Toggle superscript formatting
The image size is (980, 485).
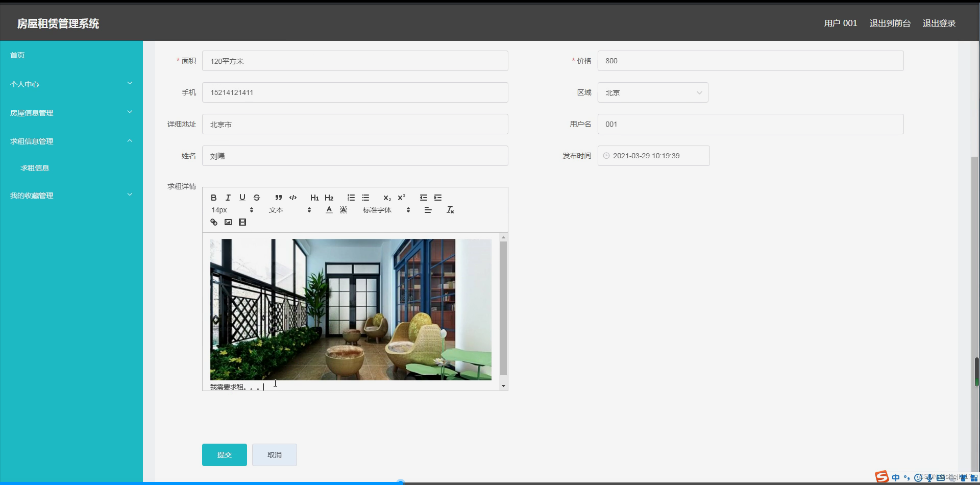(x=401, y=198)
